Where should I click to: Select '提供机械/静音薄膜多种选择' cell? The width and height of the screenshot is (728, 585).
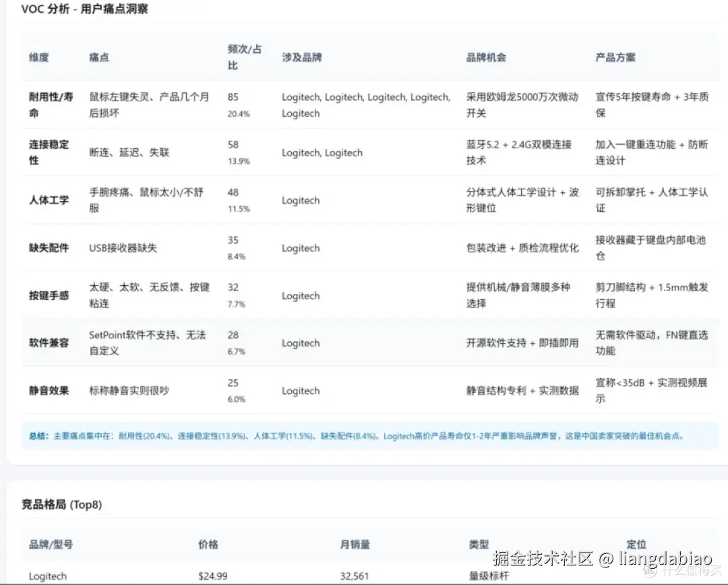[x=518, y=295]
